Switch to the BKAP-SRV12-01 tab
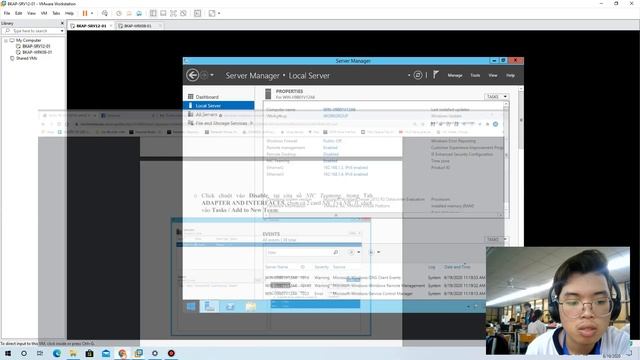 [x=91, y=26]
